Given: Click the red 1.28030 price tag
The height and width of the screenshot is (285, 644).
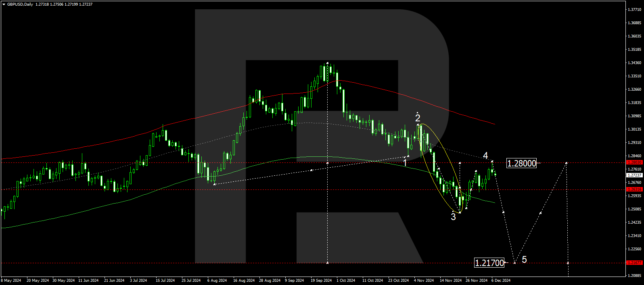Looking at the screenshot, I should point(634,162).
